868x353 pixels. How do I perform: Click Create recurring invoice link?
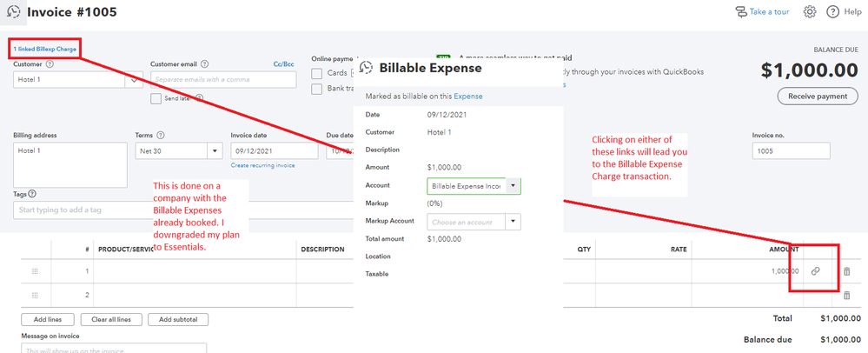coord(262,165)
